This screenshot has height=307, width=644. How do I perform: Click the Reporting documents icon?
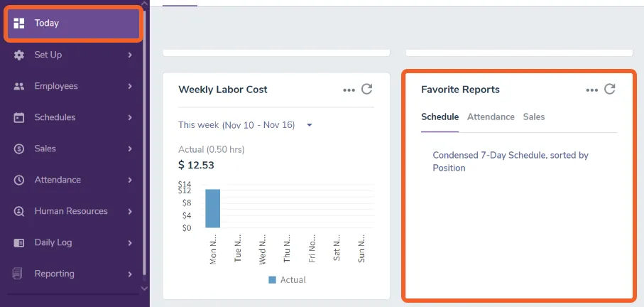pos(17,274)
